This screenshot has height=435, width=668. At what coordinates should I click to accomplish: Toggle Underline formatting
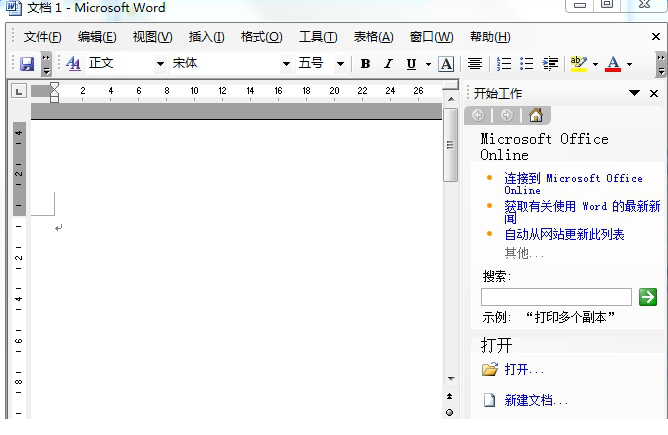[x=411, y=64]
